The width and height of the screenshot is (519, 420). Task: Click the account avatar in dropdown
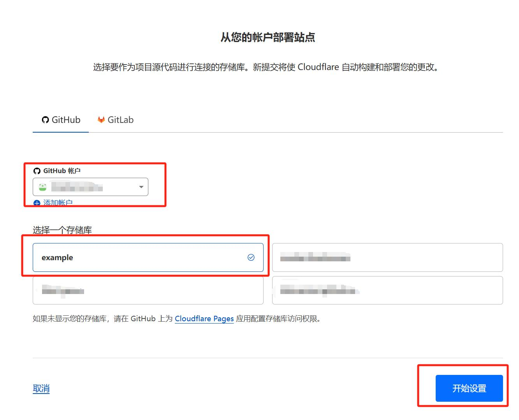coord(42,187)
